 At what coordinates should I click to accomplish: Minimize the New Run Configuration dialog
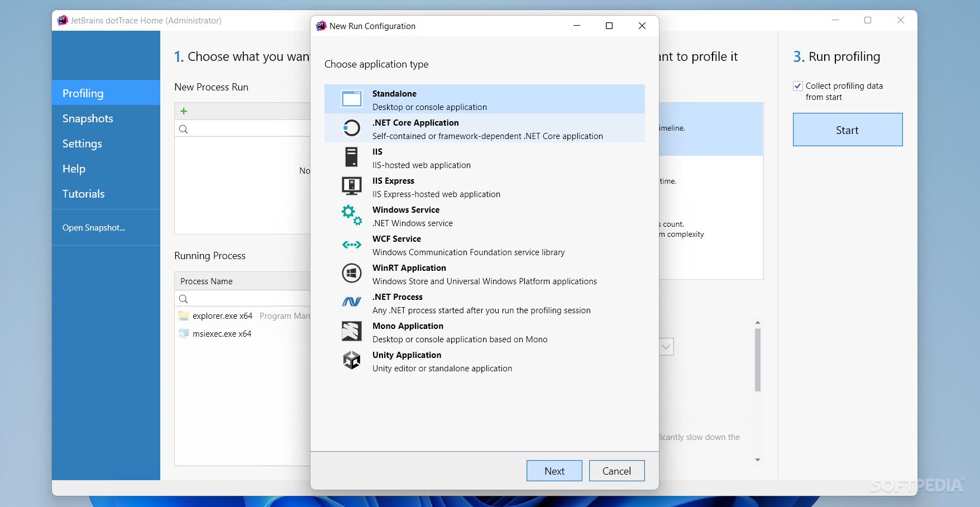click(x=577, y=26)
